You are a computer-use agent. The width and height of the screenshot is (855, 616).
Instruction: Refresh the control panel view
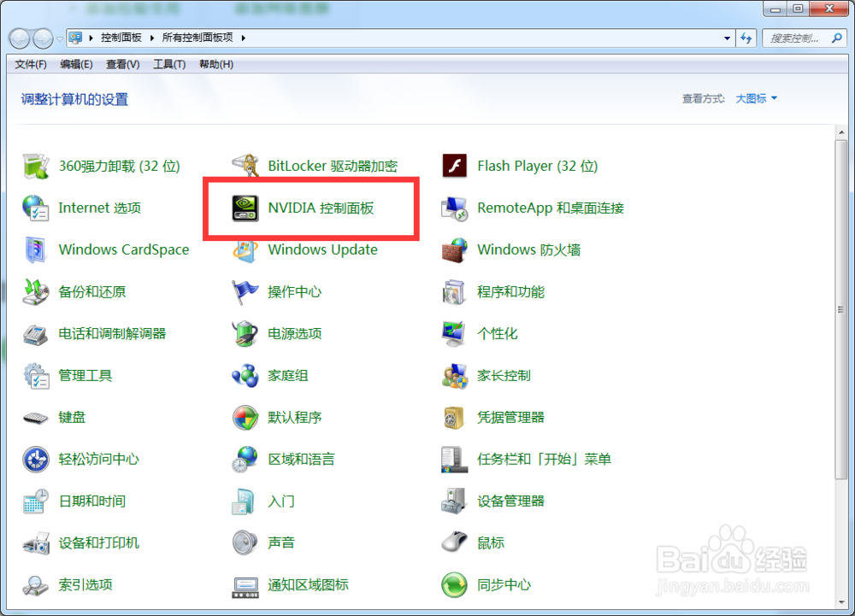[x=746, y=38]
